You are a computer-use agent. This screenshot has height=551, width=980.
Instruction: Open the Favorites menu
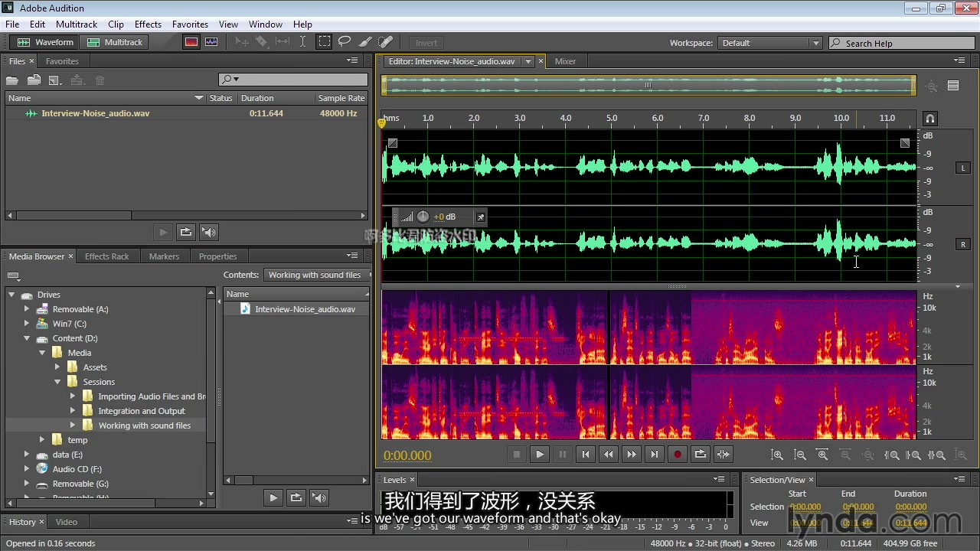[x=190, y=24]
